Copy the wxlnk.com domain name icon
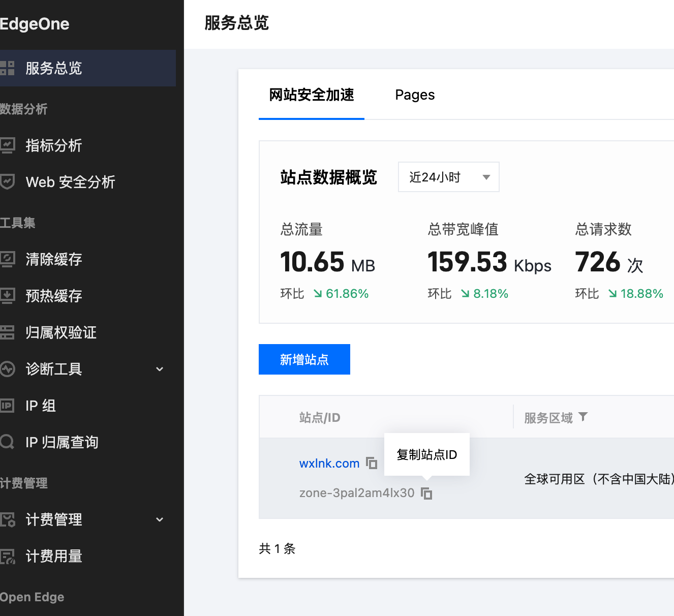Viewport: 674px width, 616px height. point(372,463)
